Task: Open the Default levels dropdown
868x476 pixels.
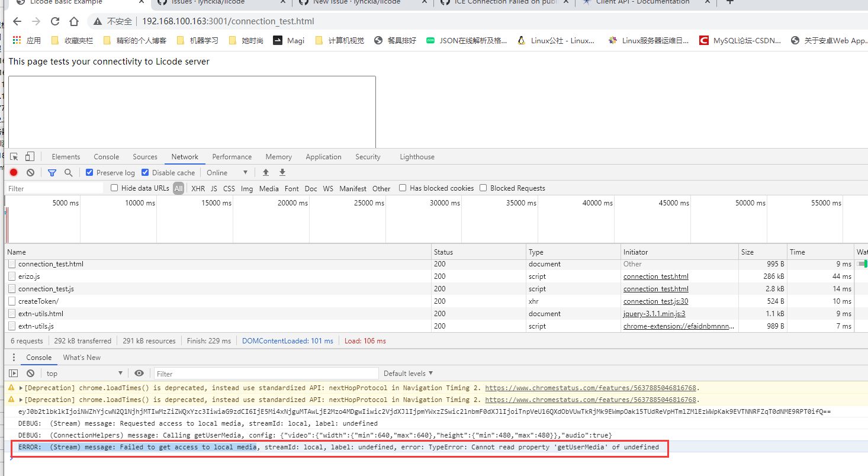Action: tap(409, 373)
